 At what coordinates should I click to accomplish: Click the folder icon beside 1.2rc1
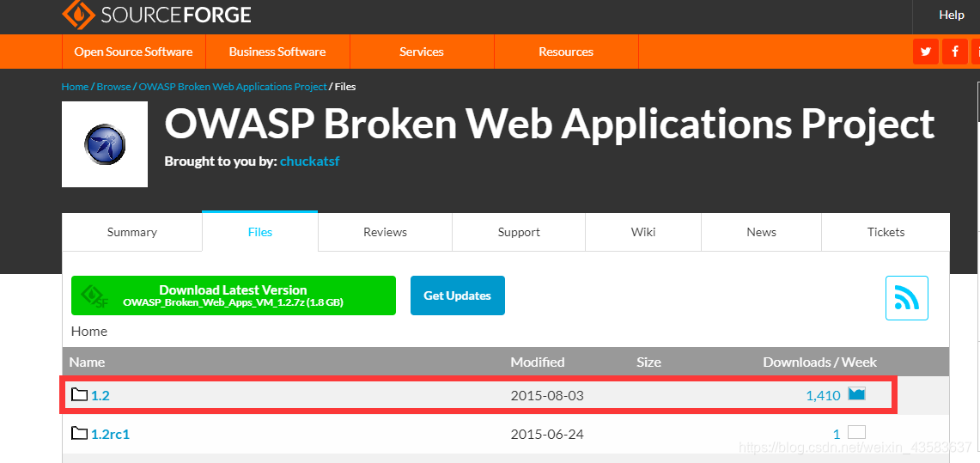(79, 433)
